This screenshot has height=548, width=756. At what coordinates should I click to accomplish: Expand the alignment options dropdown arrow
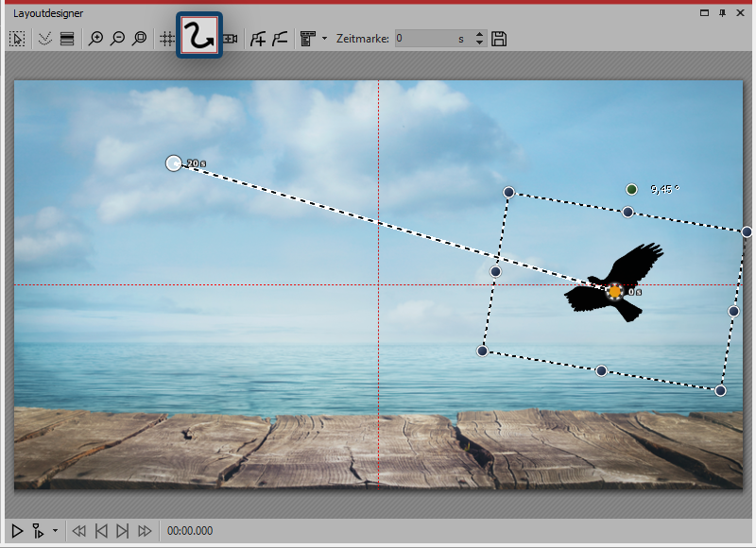tap(324, 39)
